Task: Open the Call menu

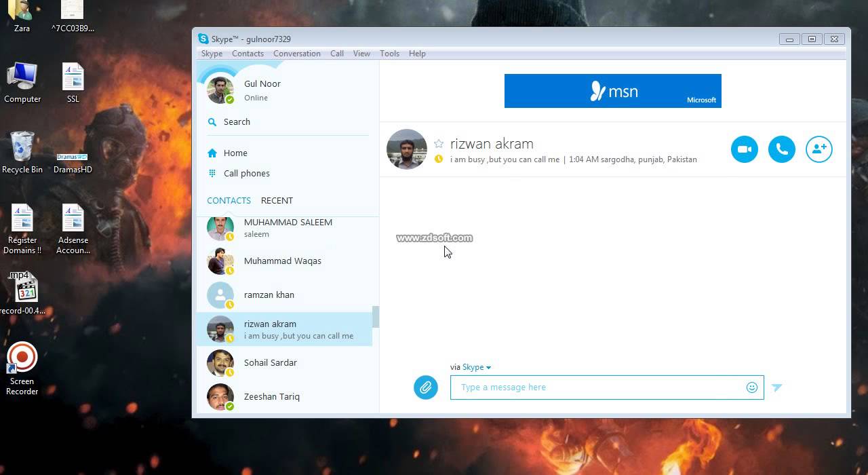Action: [337, 54]
